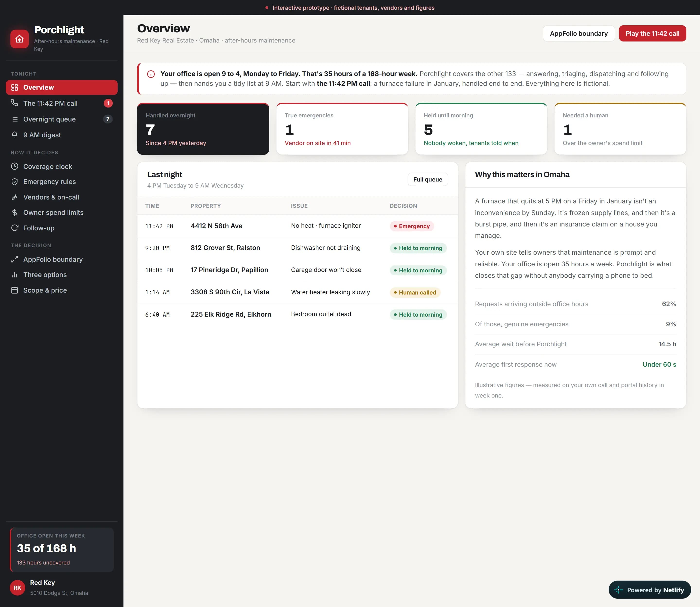The width and height of the screenshot is (700, 607).
Task: Open The 11:42 PM call page
Action: click(62, 103)
